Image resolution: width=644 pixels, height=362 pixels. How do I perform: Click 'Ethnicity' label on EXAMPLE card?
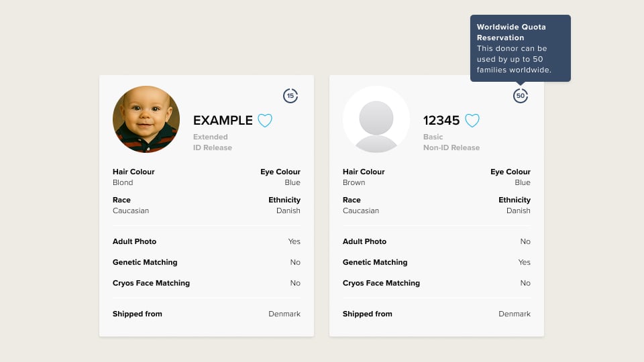point(284,200)
